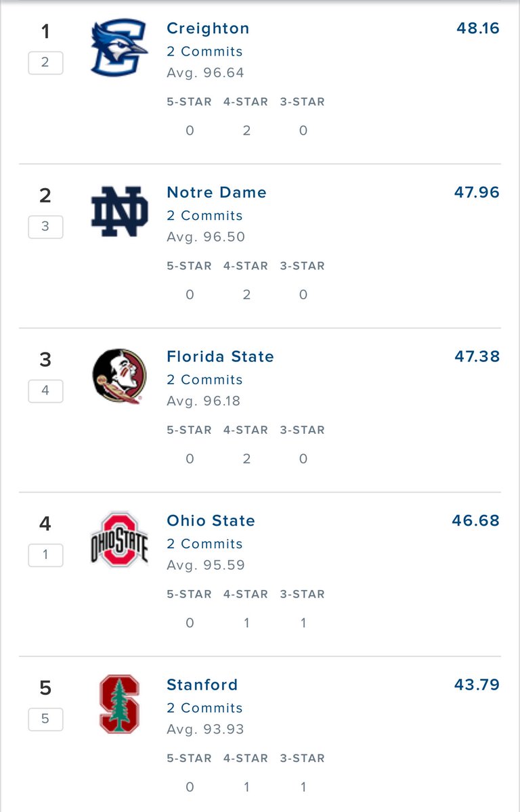
Task: Click Creighton's 48.16 points score
Action: click(x=477, y=28)
